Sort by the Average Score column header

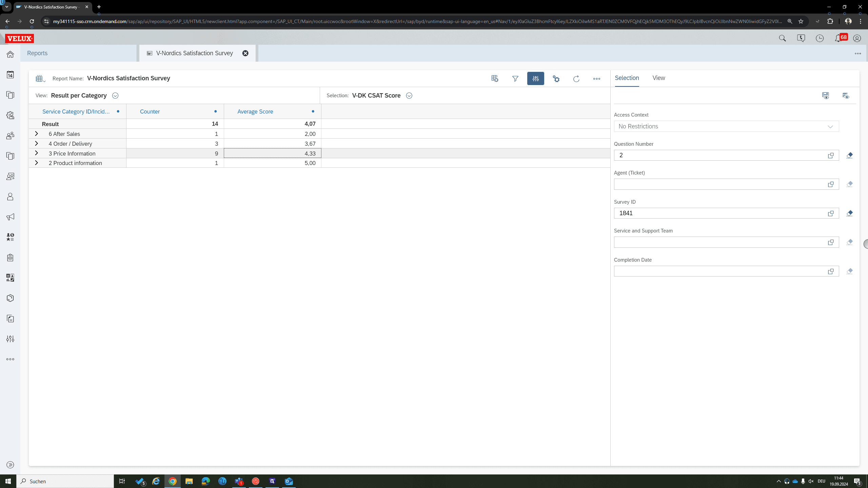pyautogui.click(x=255, y=111)
